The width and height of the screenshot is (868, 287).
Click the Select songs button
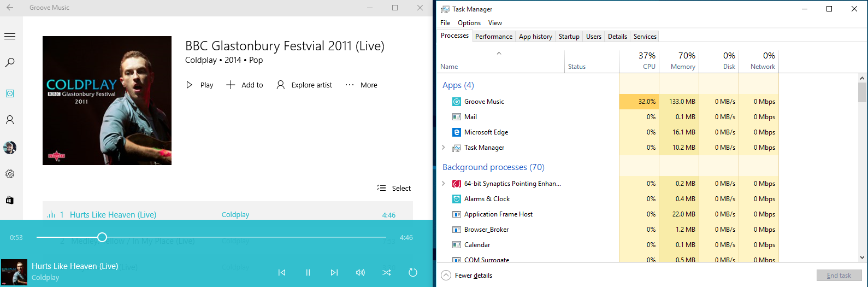(394, 188)
